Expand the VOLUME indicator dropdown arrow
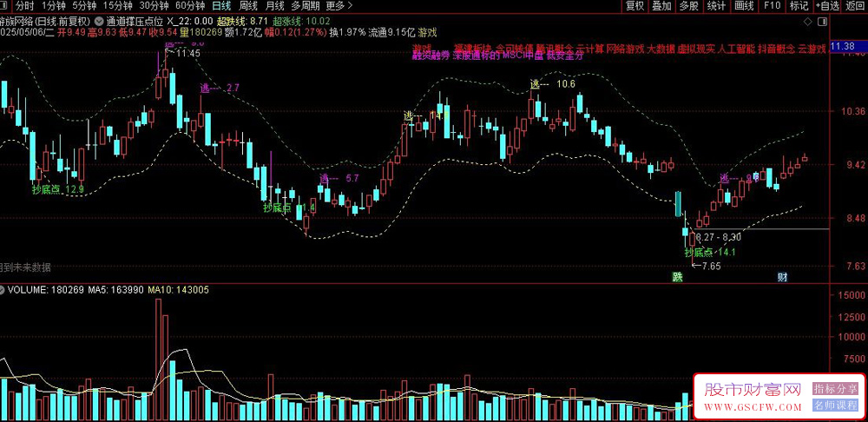The height and width of the screenshot is (422, 868). (3, 289)
